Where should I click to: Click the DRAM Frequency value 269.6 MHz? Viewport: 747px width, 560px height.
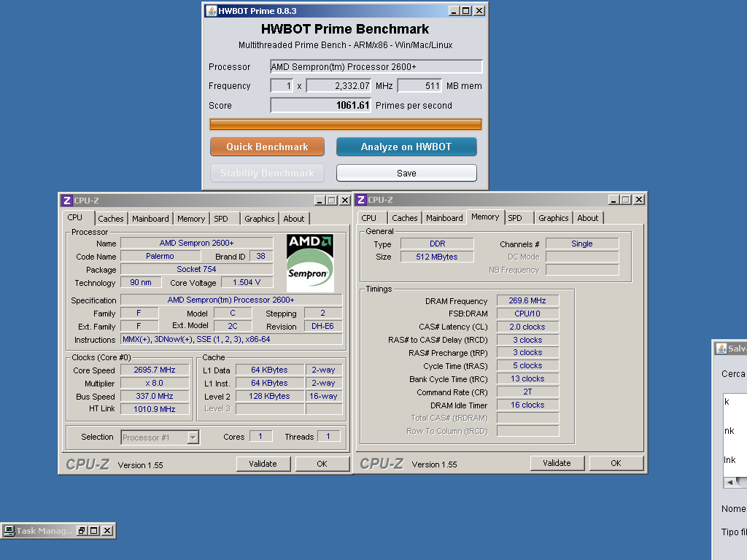[527, 300]
